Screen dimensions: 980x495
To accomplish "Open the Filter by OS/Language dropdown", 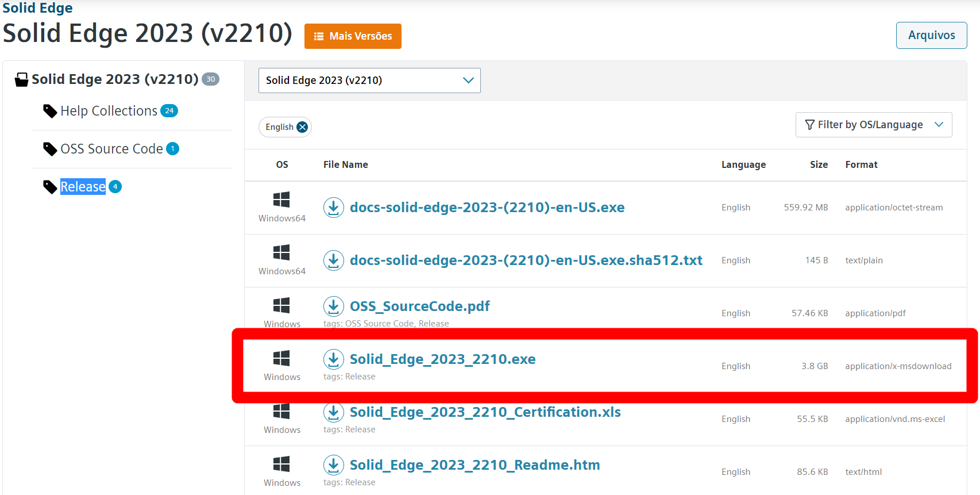I will tap(874, 125).
